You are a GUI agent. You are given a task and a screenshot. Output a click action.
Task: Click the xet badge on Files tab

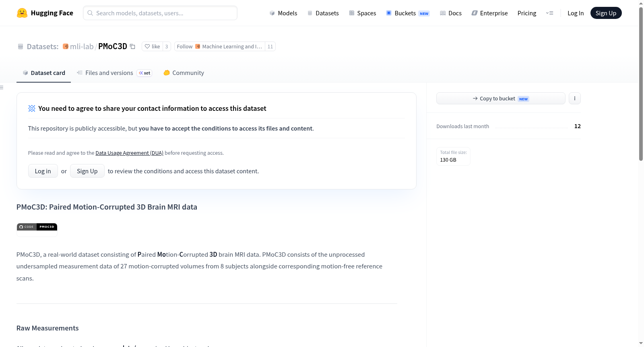(144, 73)
